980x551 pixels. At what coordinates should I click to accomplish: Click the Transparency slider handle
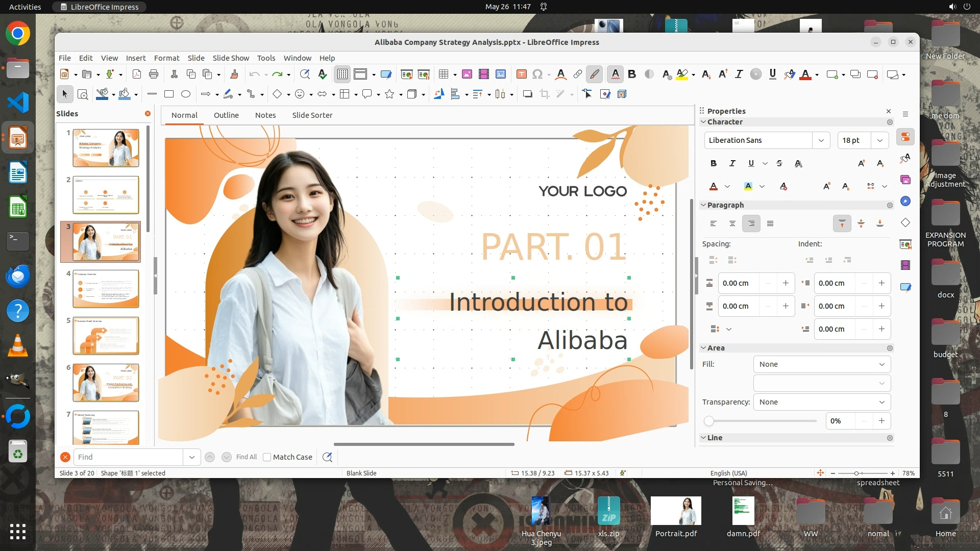click(x=709, y=421)
